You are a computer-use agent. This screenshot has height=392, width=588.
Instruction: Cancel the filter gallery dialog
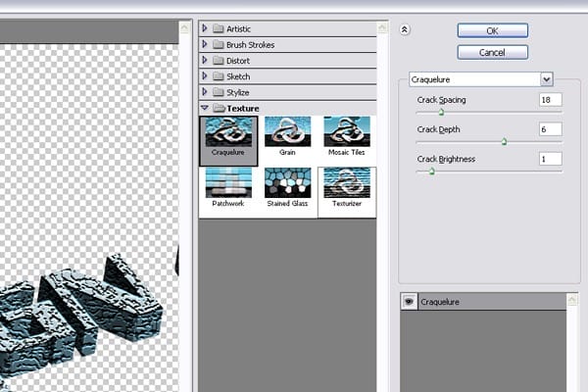click(492, 53)
